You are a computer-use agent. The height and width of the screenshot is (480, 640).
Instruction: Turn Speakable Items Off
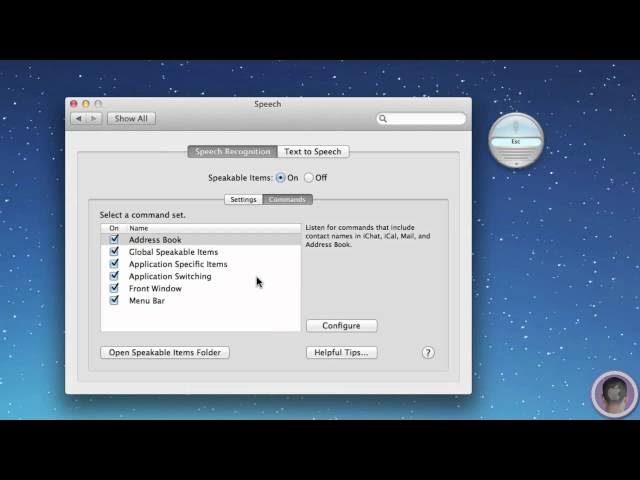point(309,178)
